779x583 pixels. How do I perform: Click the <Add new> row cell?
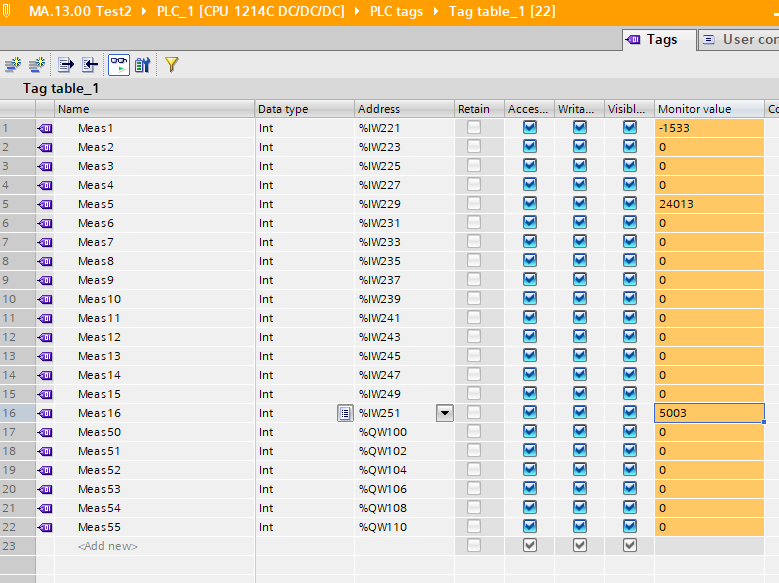pyautogui.click(x=108, y=546)
